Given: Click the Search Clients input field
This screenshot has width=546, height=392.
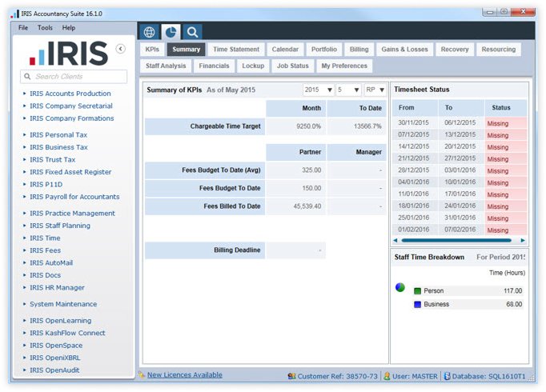Looking at the screenshot, I should [74, 77].
